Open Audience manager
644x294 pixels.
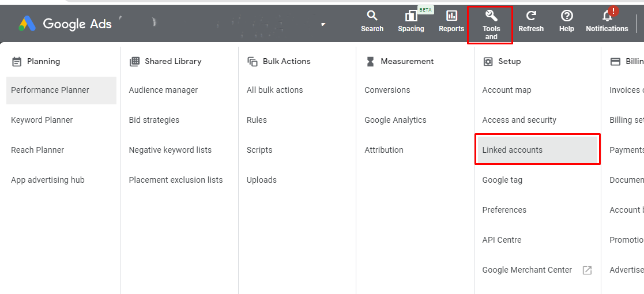(x=163, y=90)
